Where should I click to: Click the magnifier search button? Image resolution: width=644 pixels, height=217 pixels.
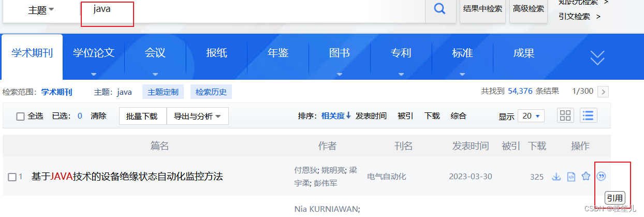tap(440, 9)
